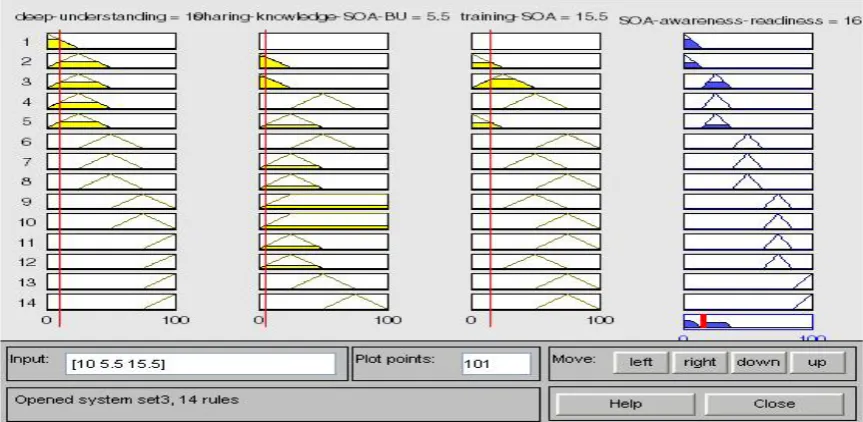Image resolution: width=863 pixels, height=422 pixels.
Task: Select rule number 6
Action: [26, 141]
